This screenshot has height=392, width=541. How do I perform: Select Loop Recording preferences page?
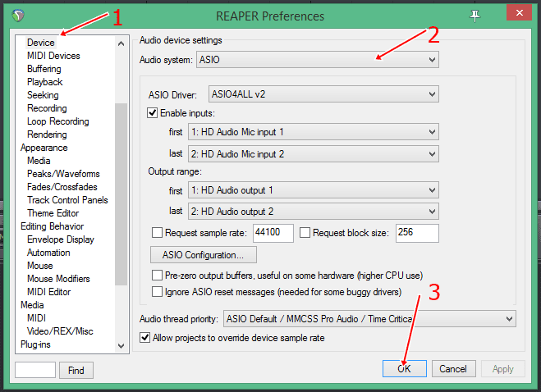58,121
